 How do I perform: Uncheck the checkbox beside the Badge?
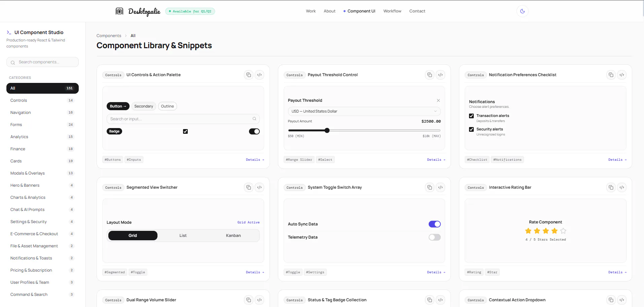coord(185,131)
